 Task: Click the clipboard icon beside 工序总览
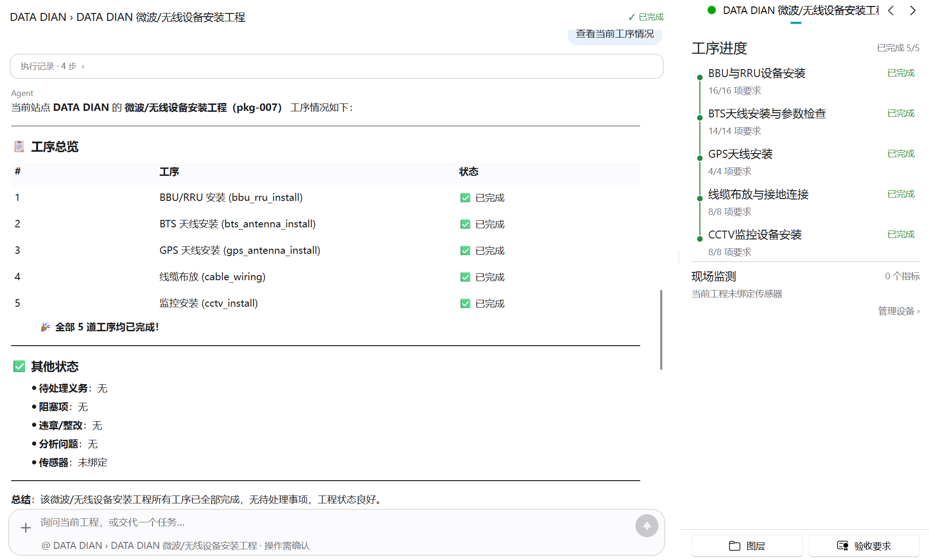coord(19,147)
